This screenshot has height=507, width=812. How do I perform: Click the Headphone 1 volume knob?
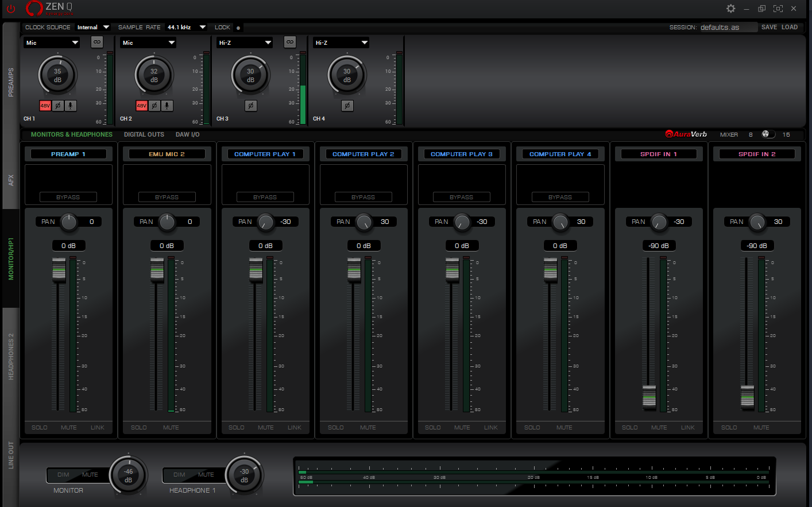244,475
